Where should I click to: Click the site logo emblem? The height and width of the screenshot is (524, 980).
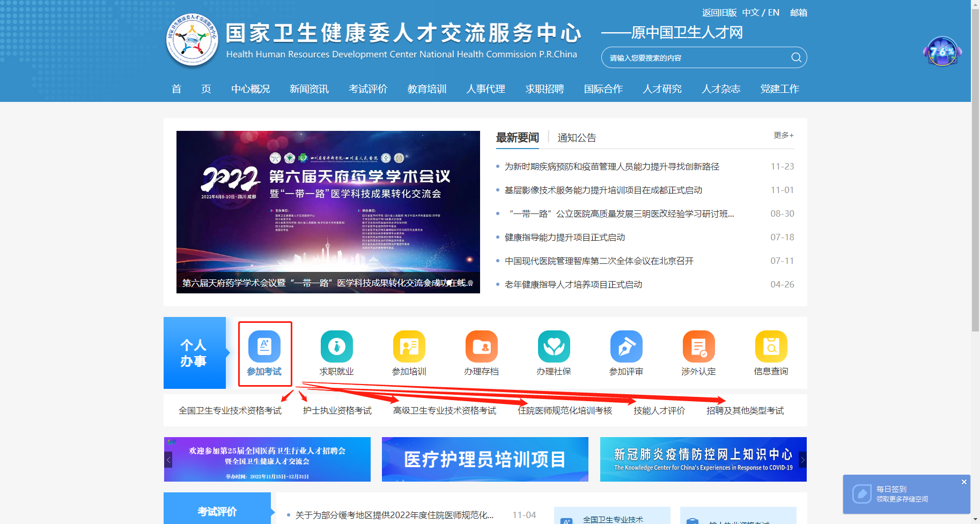point(192,40)
